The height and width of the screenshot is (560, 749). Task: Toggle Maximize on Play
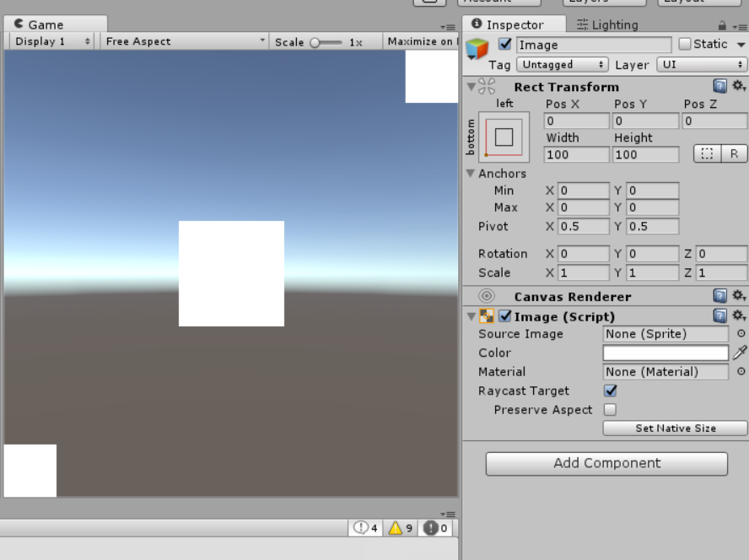pos(421,41)
